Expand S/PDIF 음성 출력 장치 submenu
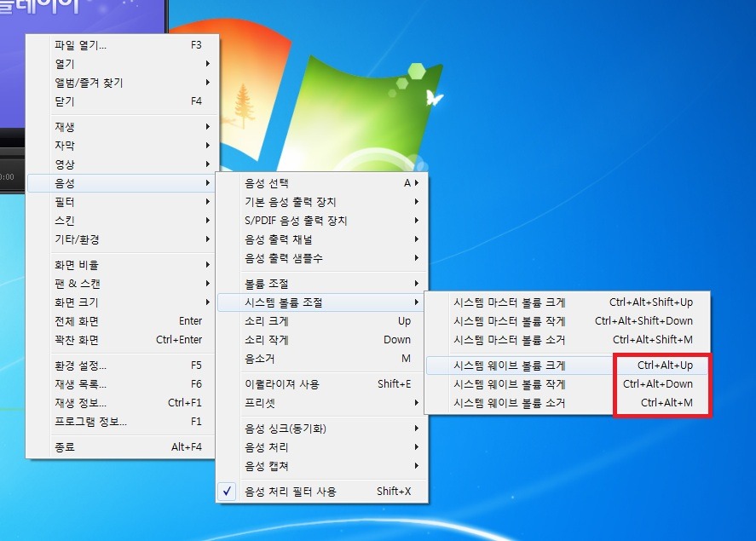This screenshot has height=541, width=756. click(321, 221)
